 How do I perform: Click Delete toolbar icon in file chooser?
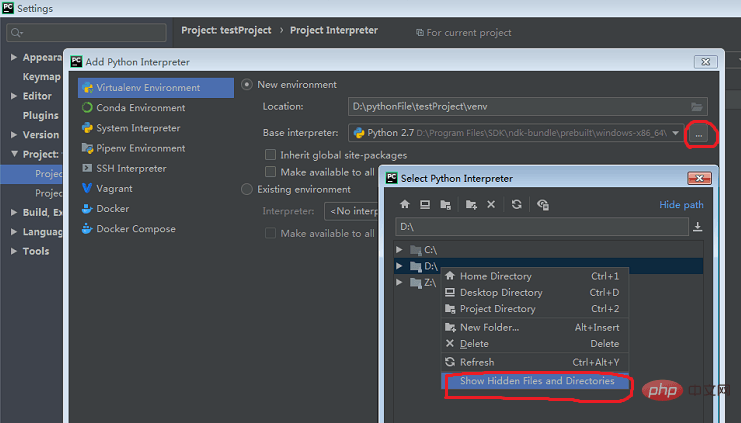[x=491, y=204]
